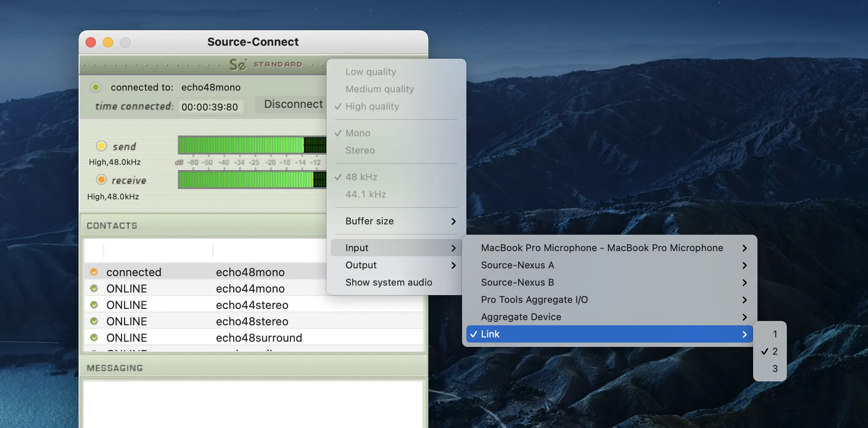The width and height of the screenshot is (868, 428).
Task: Click the orange receive indicator light
Action: (x=101, y=179)
